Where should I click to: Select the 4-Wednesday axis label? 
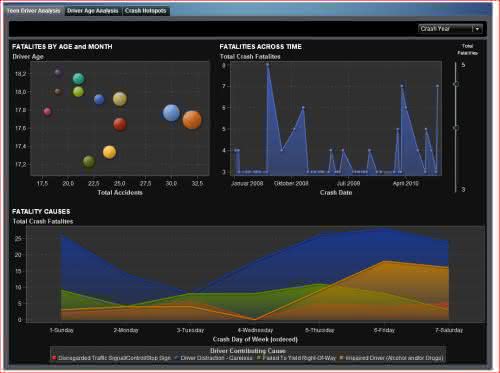tap(255, 330)
